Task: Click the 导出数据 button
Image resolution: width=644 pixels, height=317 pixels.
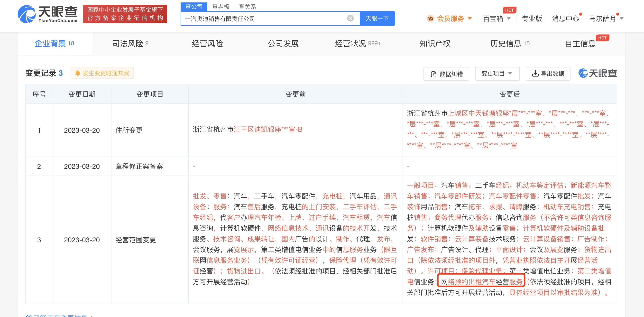Action: pos(548,74)
